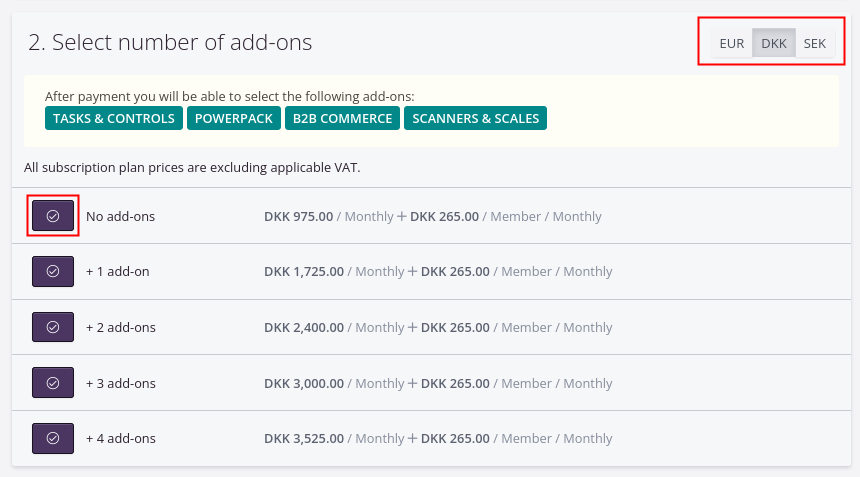Click the "Select number of add-ons" heading
Viewport: 860px width, 477px height.
[x=170, y=42]
